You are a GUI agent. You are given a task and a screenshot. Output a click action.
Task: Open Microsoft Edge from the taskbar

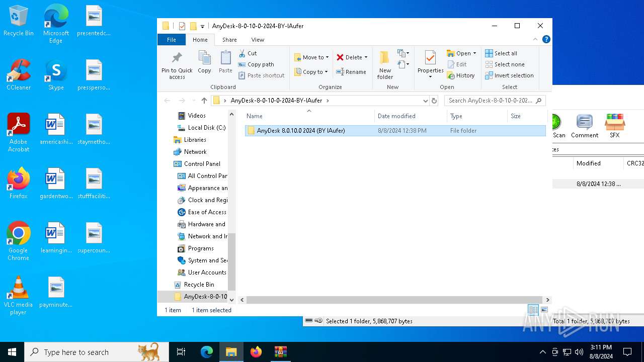click(207, 352)
